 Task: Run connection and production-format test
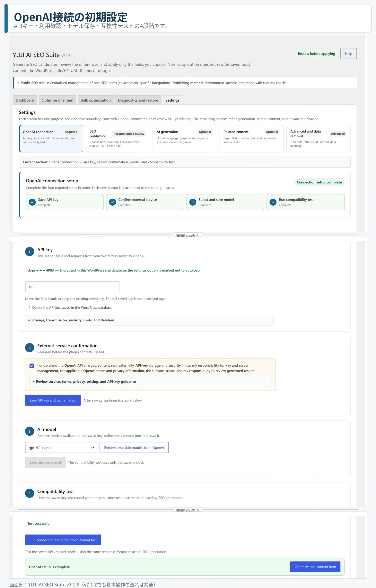point(63,540)
